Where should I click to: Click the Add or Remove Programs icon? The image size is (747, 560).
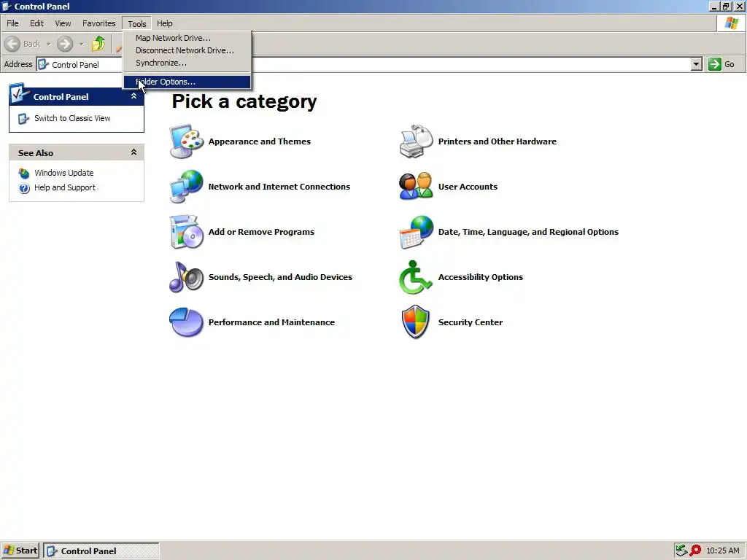[187, 232]
